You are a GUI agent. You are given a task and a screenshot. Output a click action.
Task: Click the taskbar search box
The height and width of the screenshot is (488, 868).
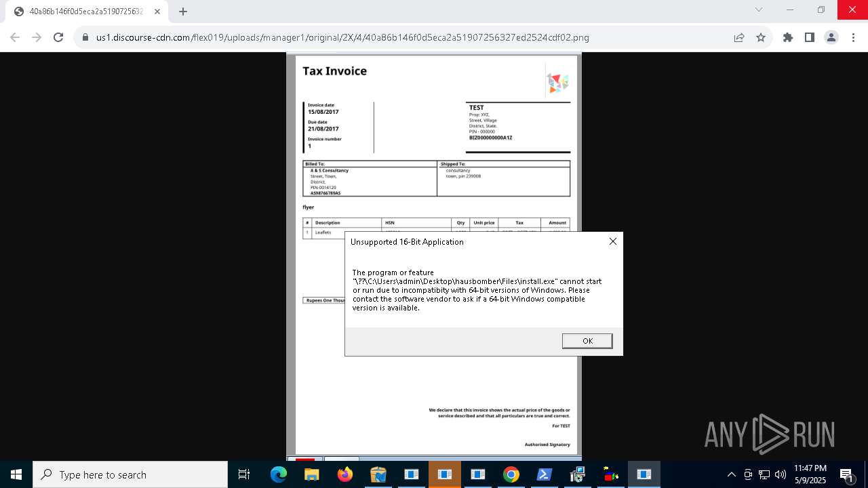coord(130,474)
